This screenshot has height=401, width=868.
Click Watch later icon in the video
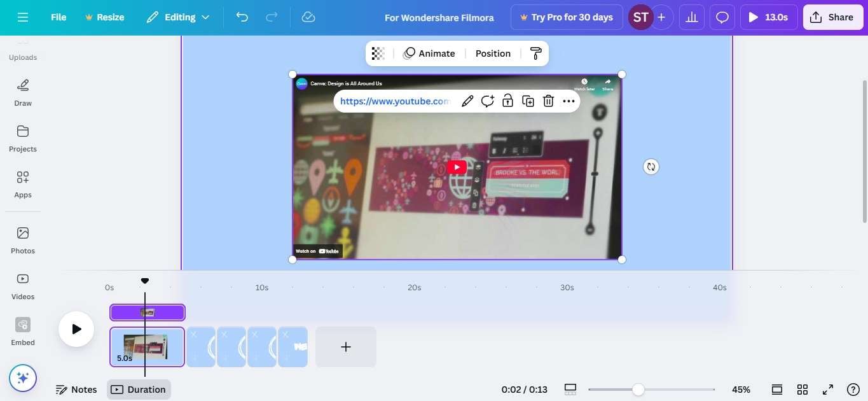[584, 84]
